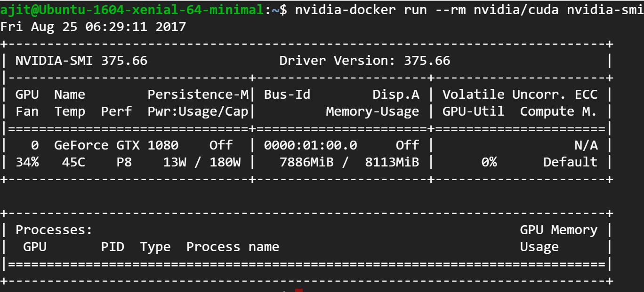Click the bus ID 0000:01:00.0

click(x=310, y=145)
